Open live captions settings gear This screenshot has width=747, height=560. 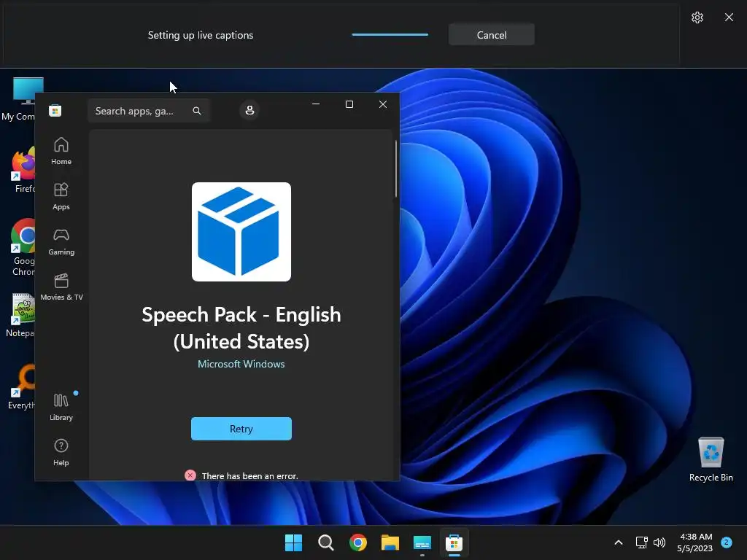(x=697, y=17)
